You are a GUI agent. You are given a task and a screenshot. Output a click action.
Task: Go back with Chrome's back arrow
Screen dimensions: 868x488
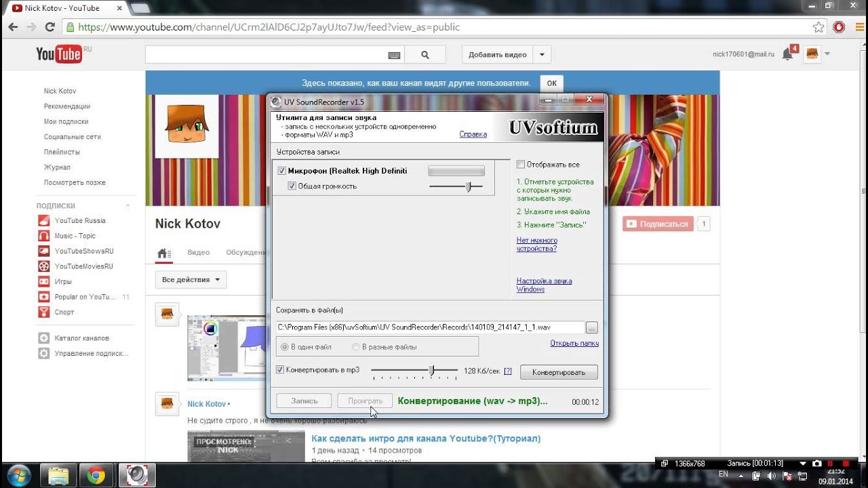(13, 27)
